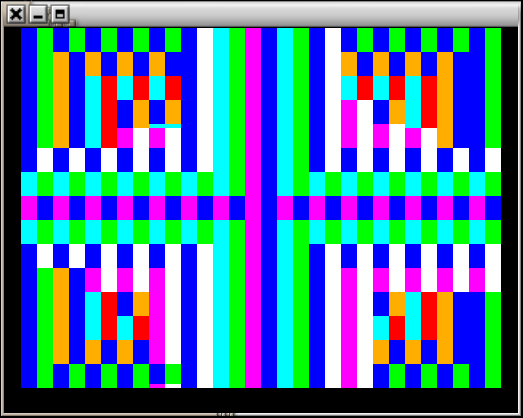The height and width of the screenshot is (418, 523).
Task: Click the gray window title bar
Action: pos(294,13)
